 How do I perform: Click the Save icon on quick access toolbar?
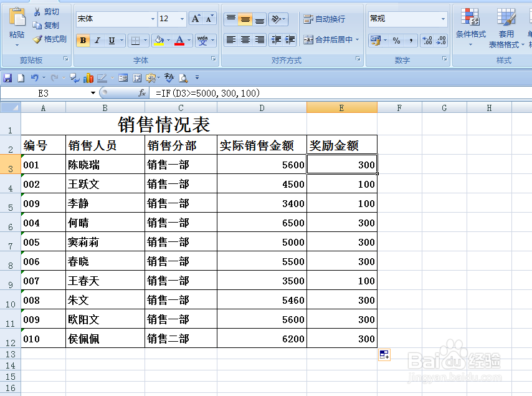[x=9, y=77]
